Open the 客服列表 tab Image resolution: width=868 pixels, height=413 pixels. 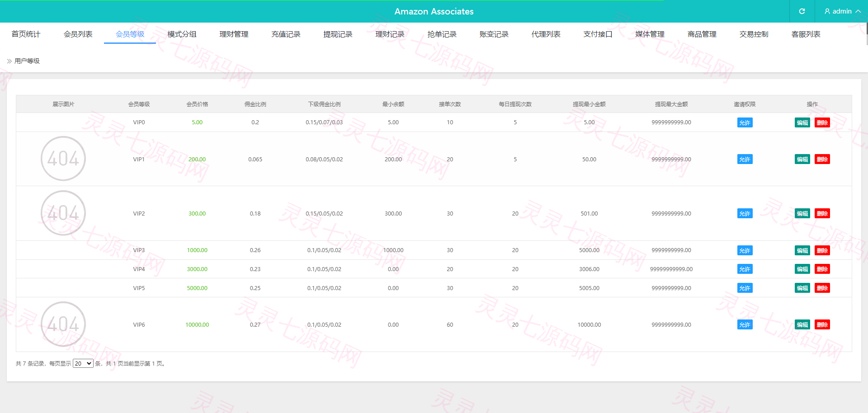[x=806, y=34]
